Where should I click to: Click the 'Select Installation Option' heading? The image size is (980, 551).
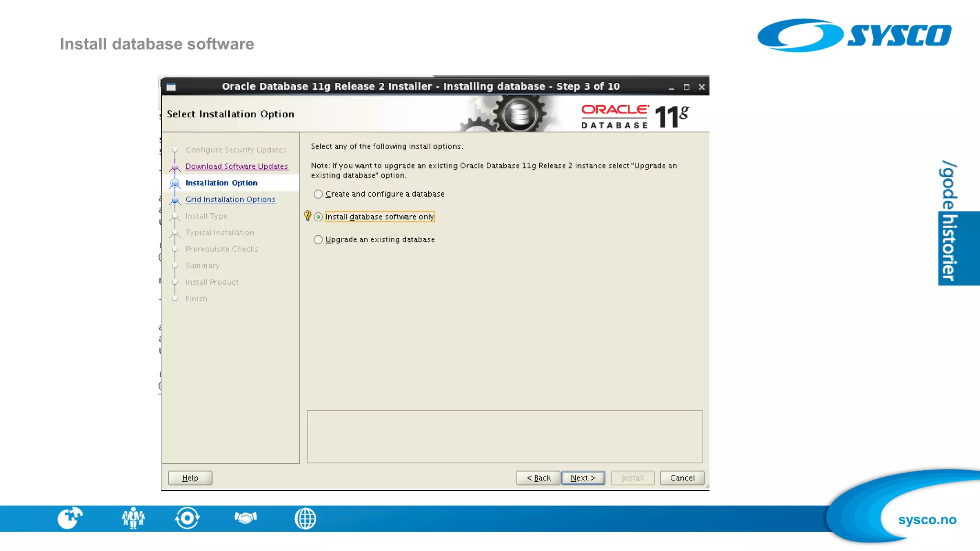coord(231,114)
